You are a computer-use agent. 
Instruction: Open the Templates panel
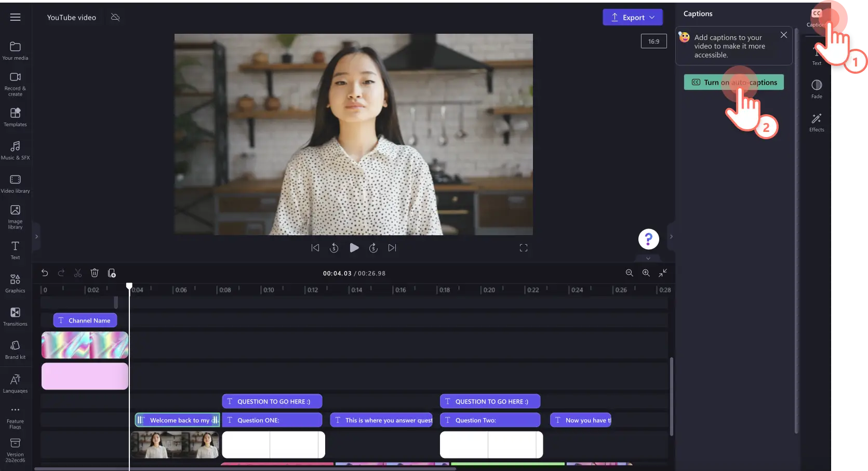coord(16,117)
